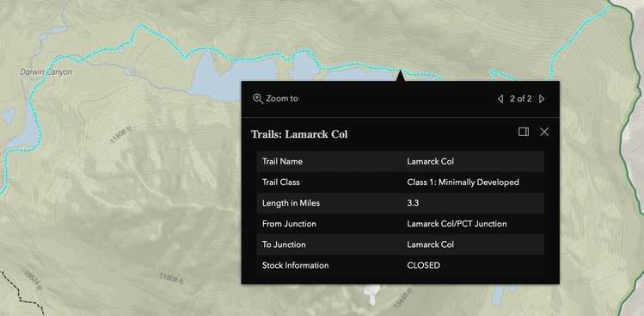Click the Trail Class label
The width and height of the screenshot is (644, 316).
[281, 183]
